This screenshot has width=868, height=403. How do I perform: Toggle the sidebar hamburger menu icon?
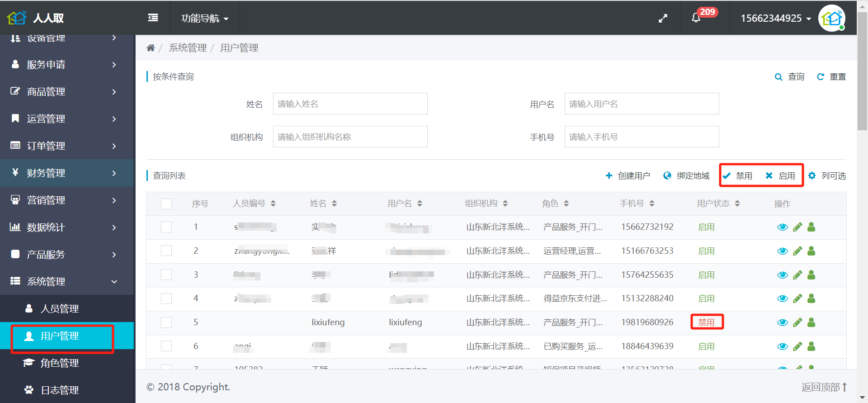click(x=153, y=18)
